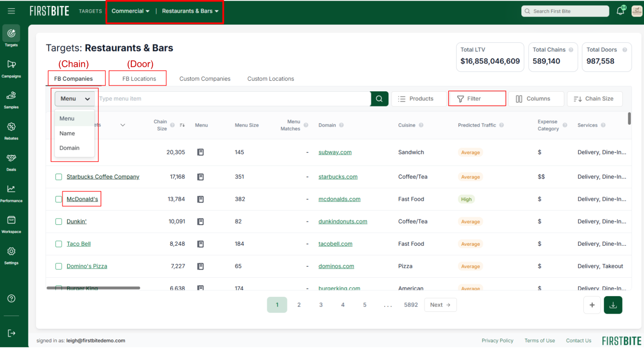
Task: Open Workspace in the sidebar
Action: (11, 224)
